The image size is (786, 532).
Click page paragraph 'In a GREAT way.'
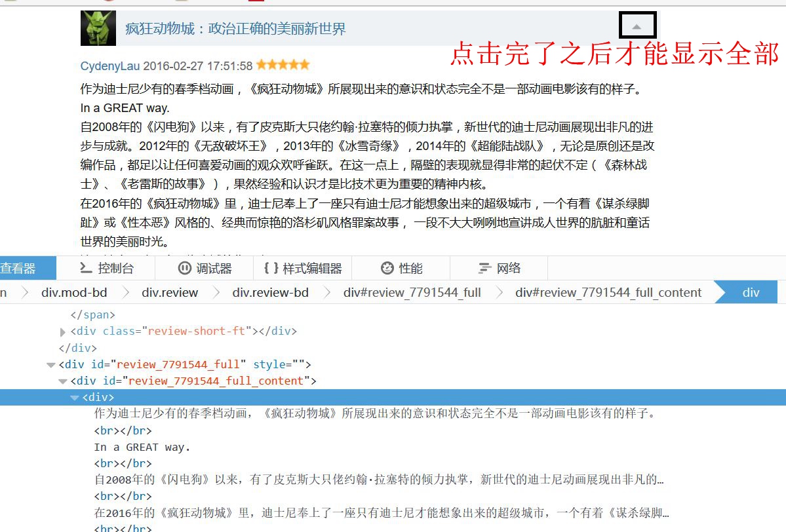coord(125,108)
